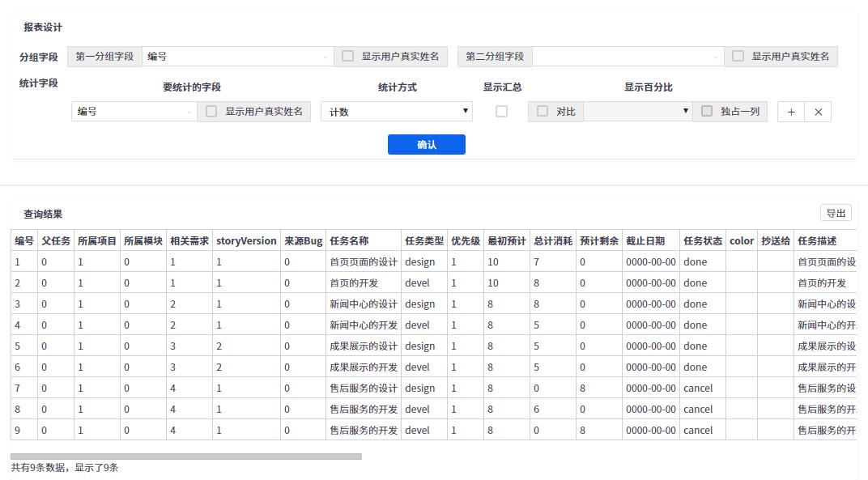Click the blue 确认 button

(x=427, y=145)
